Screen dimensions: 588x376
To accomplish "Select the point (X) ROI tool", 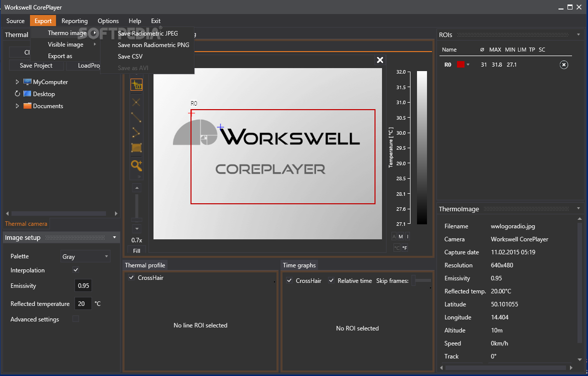I will coord(136,102).
